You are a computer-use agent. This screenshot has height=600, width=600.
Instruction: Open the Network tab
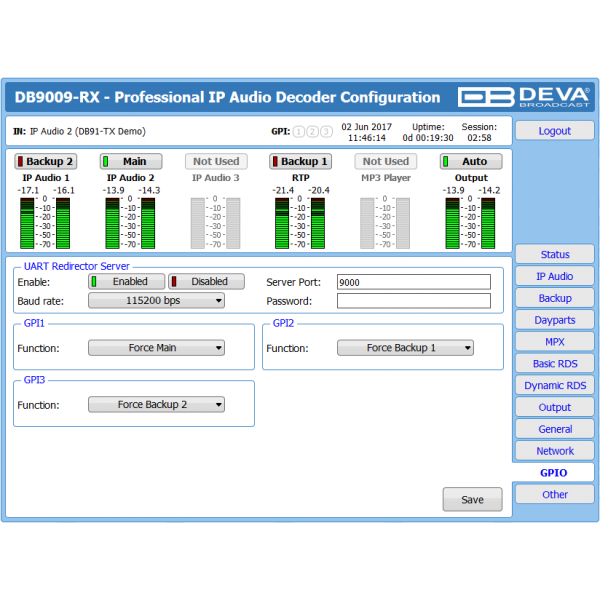[555, 450]
